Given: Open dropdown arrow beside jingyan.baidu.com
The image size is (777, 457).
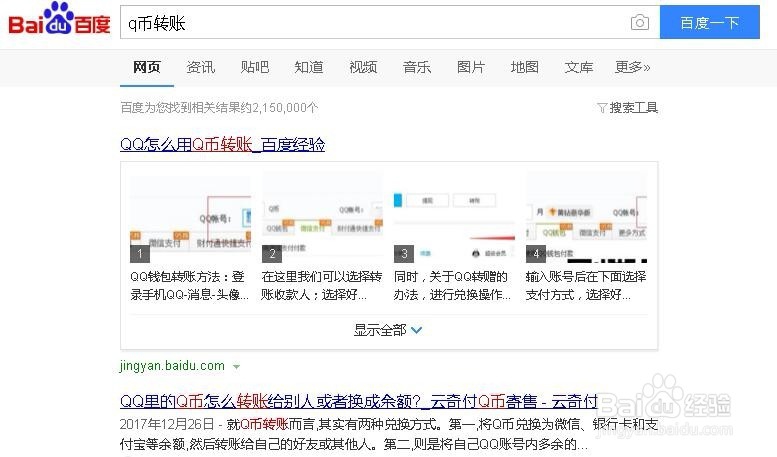Looking at the screenshot, I should click(x=236, y=367).
